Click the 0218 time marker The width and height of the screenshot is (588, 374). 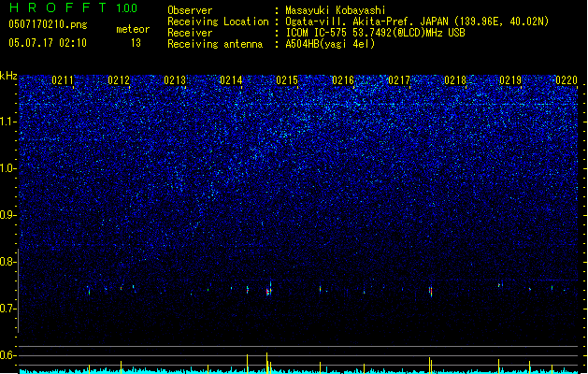(455, 80)
